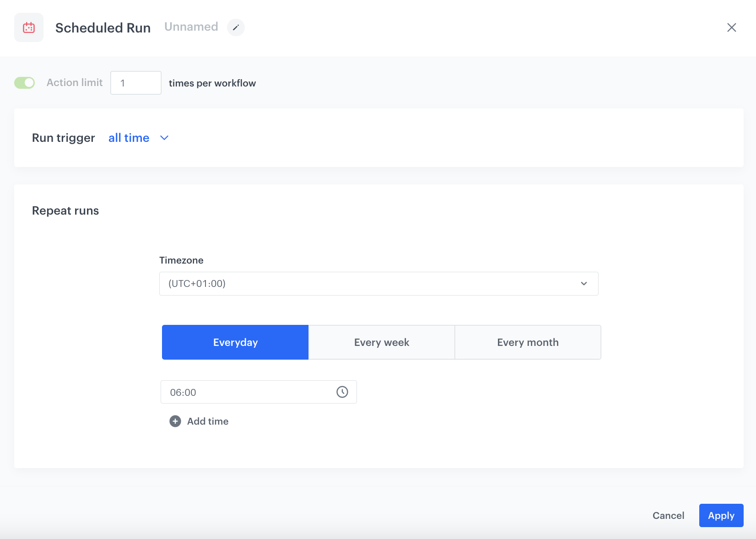Click the Unnamed workflow title
This screenshot has height=539, width=756.
[x=191, y=27]
